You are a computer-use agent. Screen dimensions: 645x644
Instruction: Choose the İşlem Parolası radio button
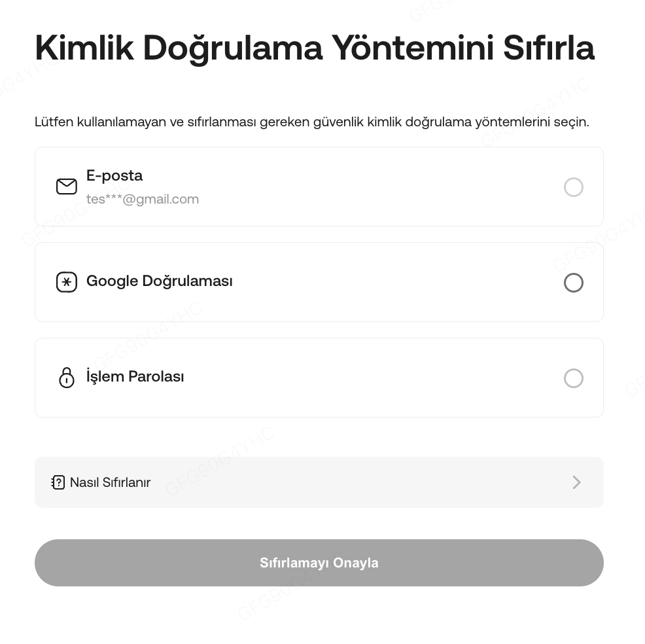[x=573, y=378]
